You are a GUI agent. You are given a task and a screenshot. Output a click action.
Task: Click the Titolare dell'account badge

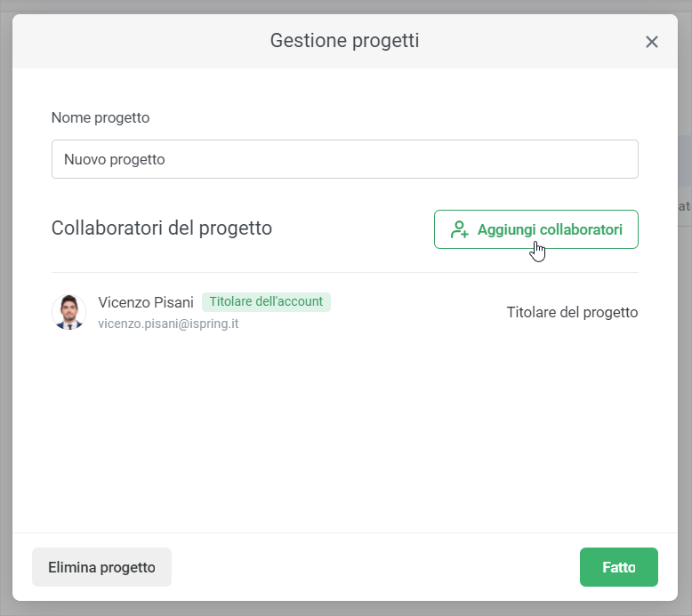(x=266, y=302)
